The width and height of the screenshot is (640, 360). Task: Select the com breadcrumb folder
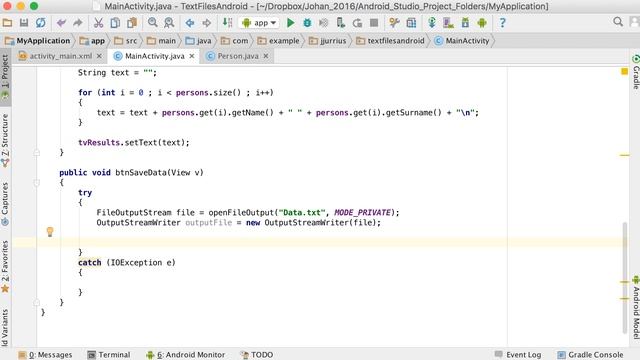(234, 41)
